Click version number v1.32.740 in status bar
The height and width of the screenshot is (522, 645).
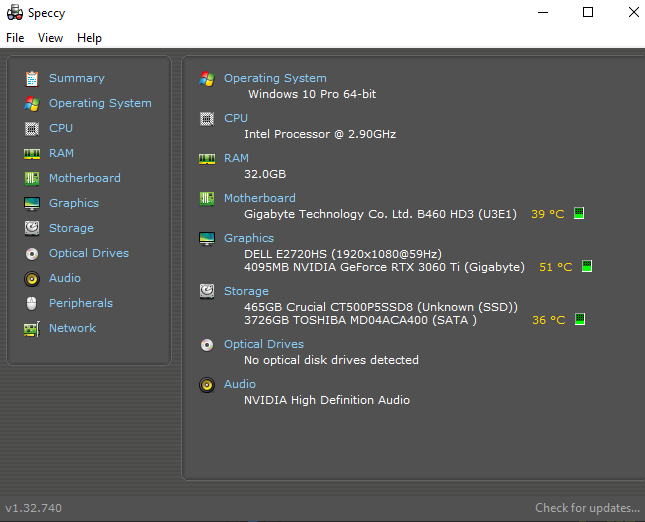coord(33,508)
